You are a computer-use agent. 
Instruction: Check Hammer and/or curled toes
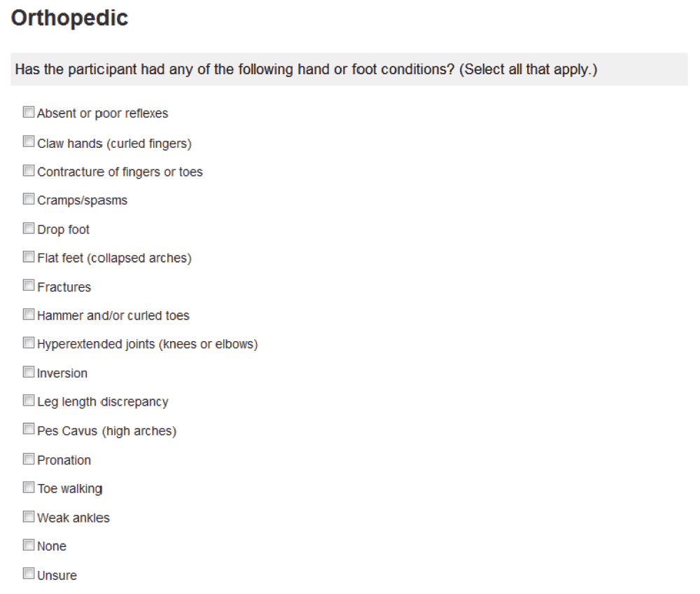click(29, 315)
